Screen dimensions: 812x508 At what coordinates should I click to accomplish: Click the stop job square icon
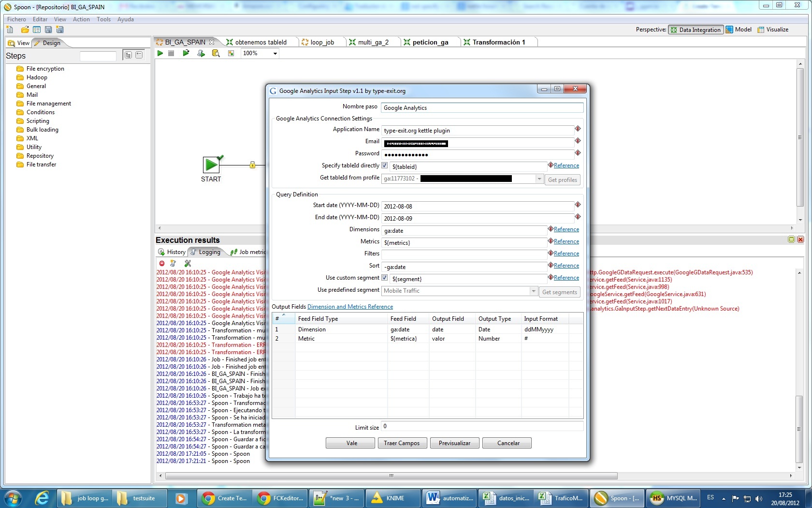pyautogui.click(x=171, y=53)
